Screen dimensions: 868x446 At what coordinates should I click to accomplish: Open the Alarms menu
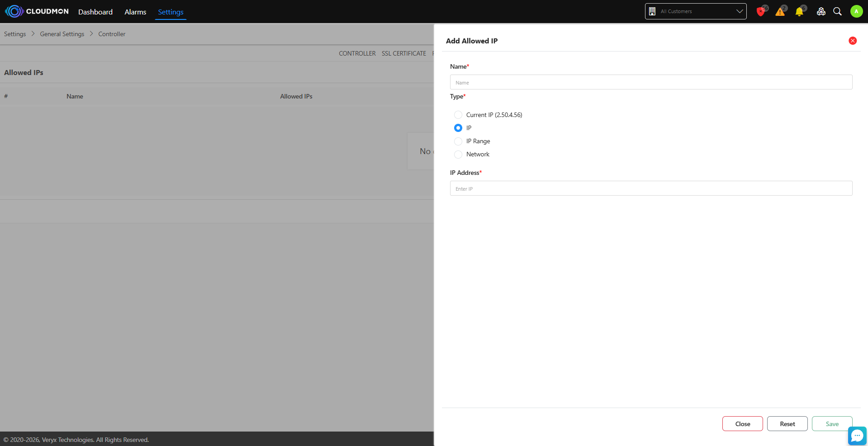(135, 12)
